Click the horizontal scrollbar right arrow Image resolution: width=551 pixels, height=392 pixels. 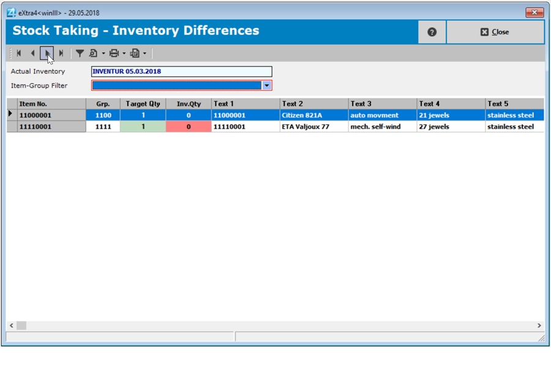coord(539,325)
